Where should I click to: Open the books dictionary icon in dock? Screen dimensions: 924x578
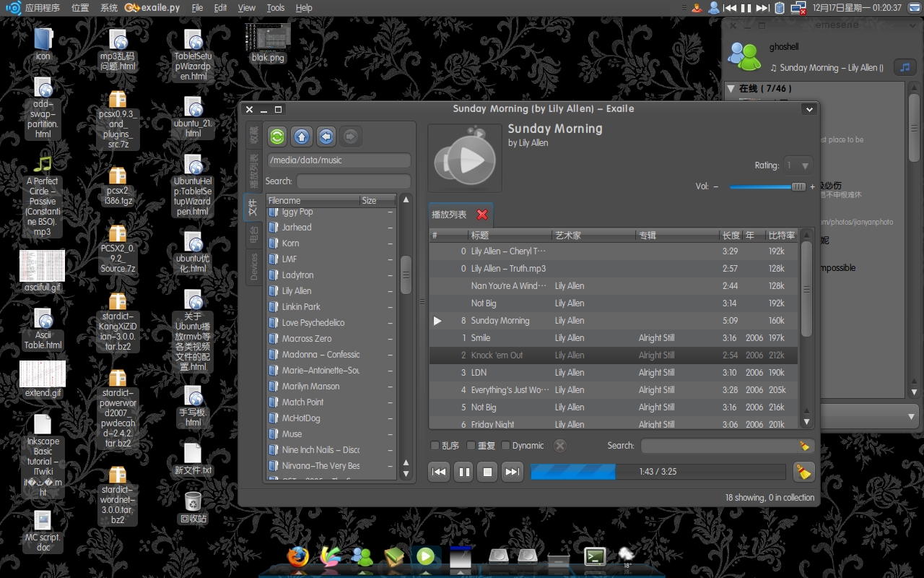pos(394,556)
